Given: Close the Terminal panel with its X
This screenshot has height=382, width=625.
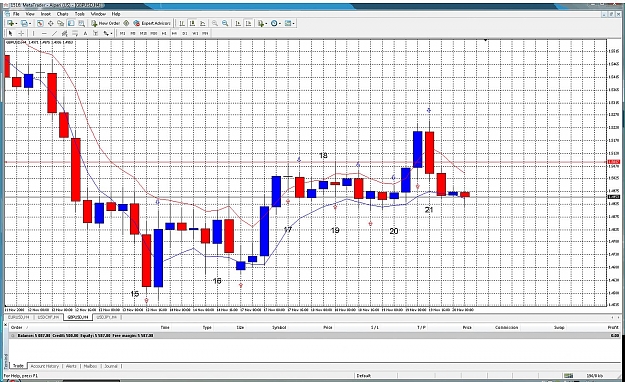Looking at the screenshot, I should coord(6,325).
